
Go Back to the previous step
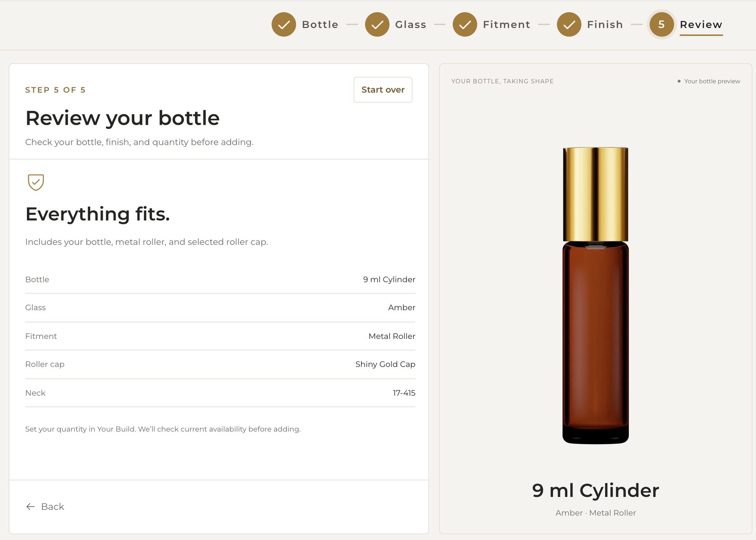pyautogui.click(x=45, y=506)
